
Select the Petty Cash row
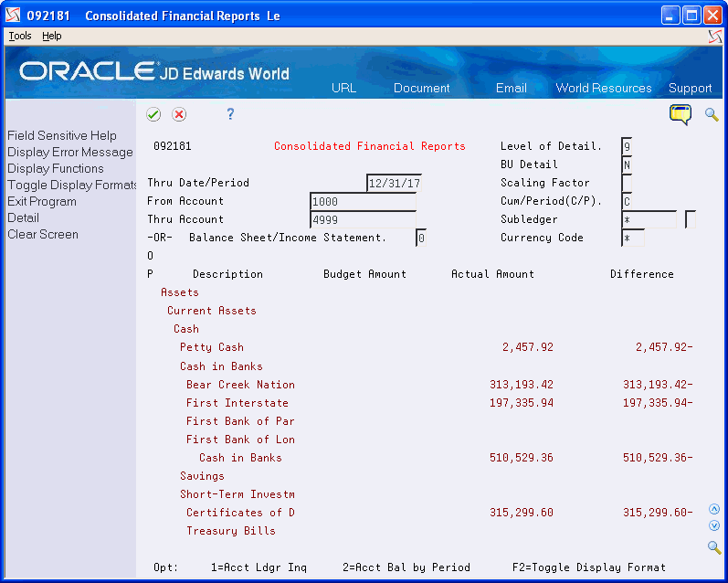pyautogui.click(x=420, y=347)
